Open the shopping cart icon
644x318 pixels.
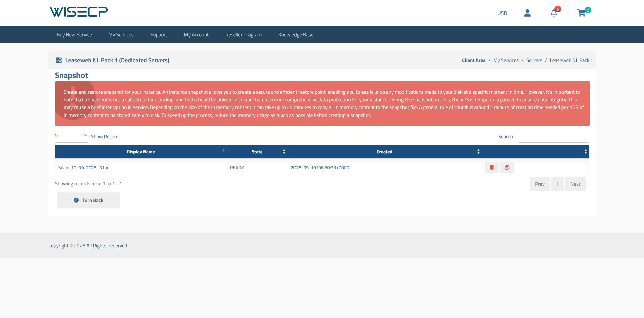(x=581, y=13)
